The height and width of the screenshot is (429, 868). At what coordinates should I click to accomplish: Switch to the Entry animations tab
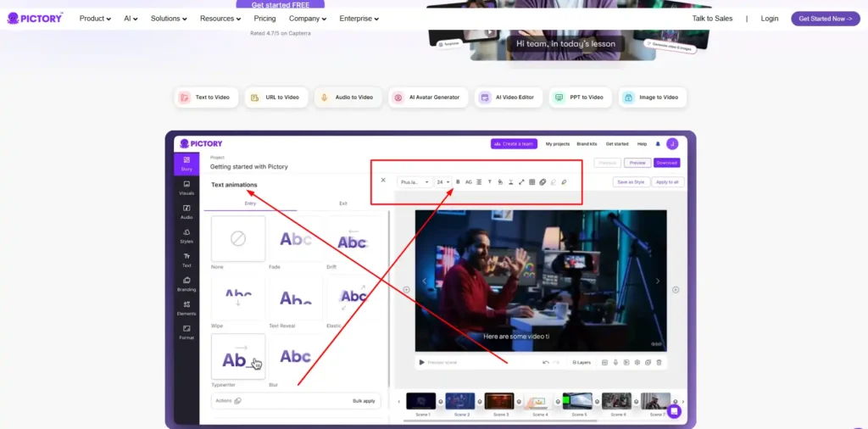coord(250,203)
